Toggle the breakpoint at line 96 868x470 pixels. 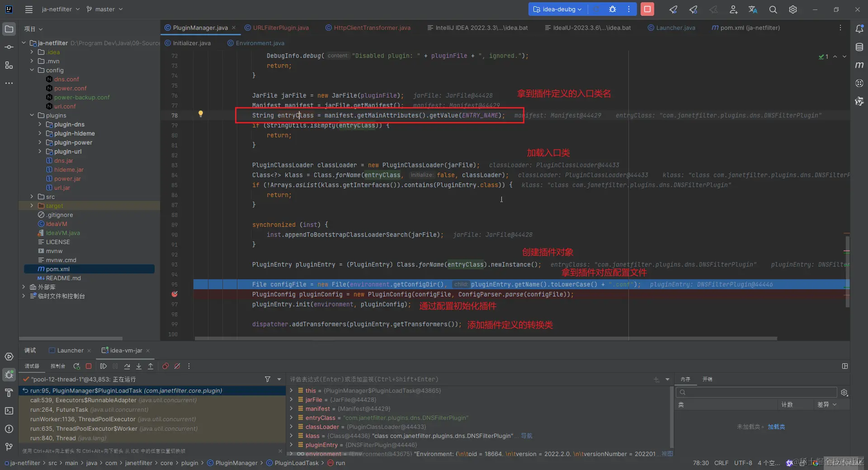point(175,294)
